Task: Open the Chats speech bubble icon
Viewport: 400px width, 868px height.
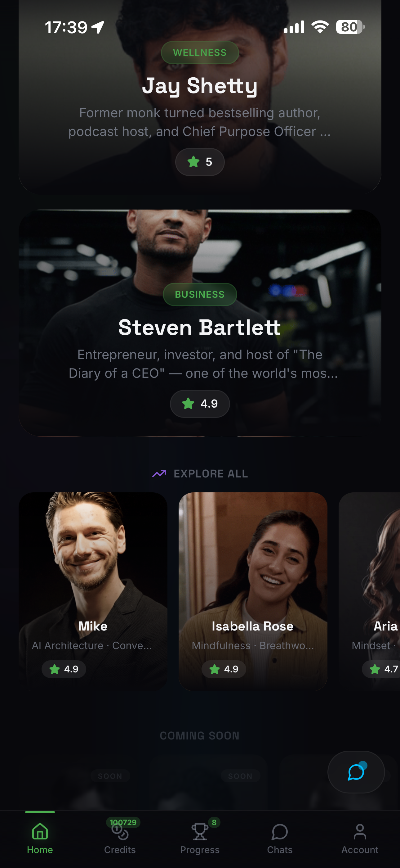Action: click(279, 832)
